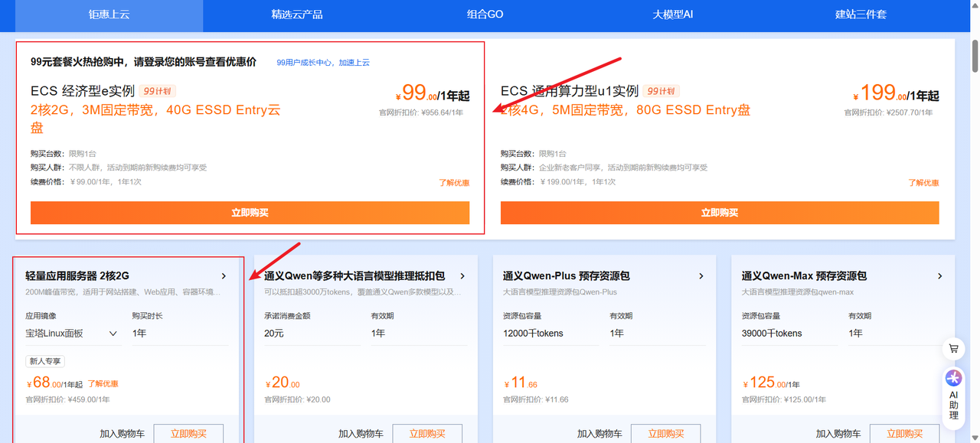Viewport: 980px width, 443px height.
Task: Click the 新人专享 tag
Action: pos(45,361)
